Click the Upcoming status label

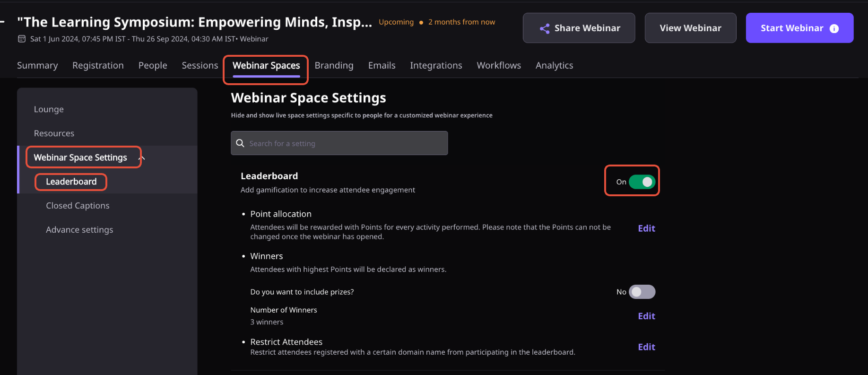[396, 22]
